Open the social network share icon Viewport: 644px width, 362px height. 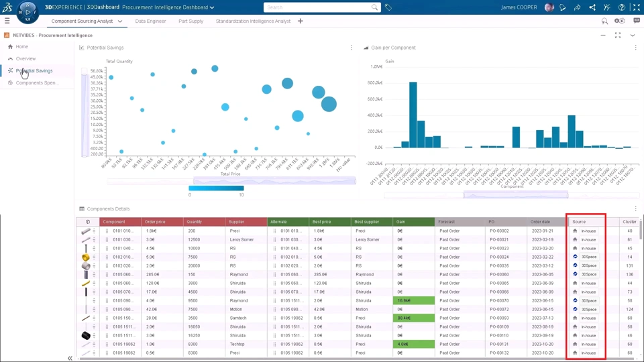pyautogui.click(x=592, y=7)
